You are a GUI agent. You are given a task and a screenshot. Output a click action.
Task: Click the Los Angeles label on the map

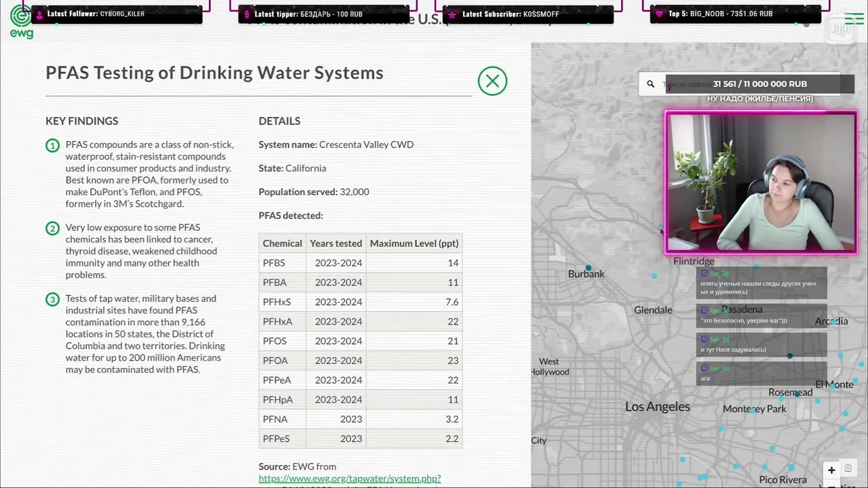point(658,407)
